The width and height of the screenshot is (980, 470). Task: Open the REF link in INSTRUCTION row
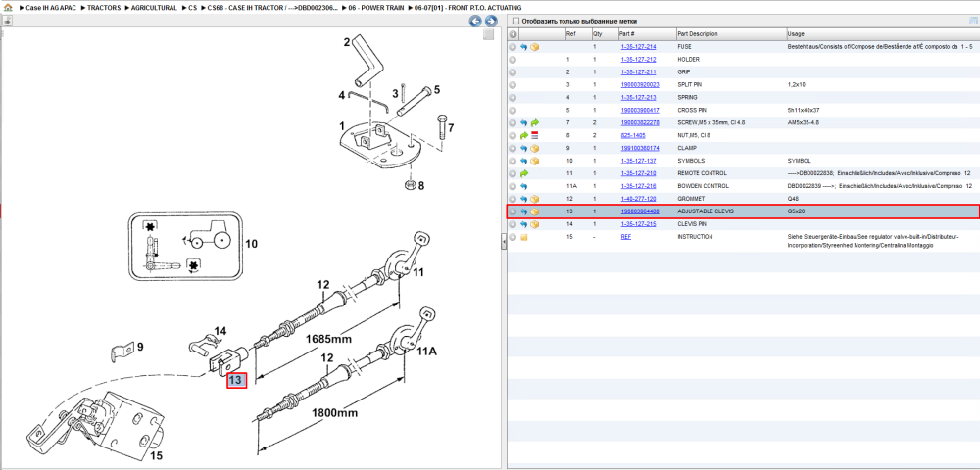click(x=625, y=237)
